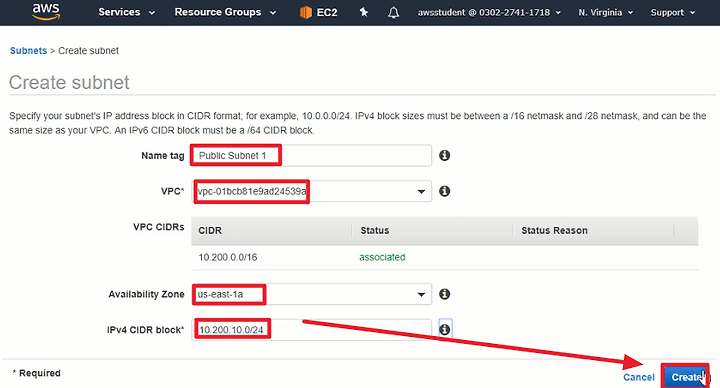Image resolution: width=720 pixels, height=388 pixels.
Task: Click the Create subnet breadcrumb text
Action: tap(88, 51)
